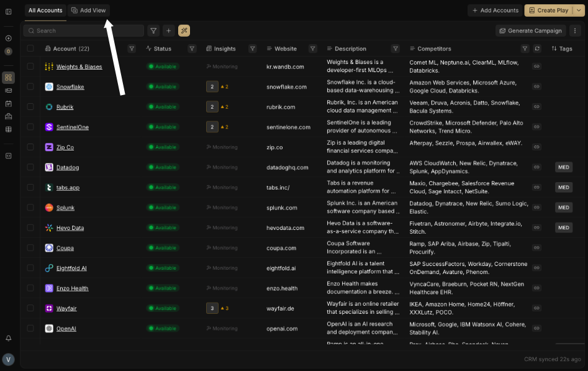Viewport: 588px width, 371px height.
Task: Switch to the All Accounts tab
Action: 45,11
